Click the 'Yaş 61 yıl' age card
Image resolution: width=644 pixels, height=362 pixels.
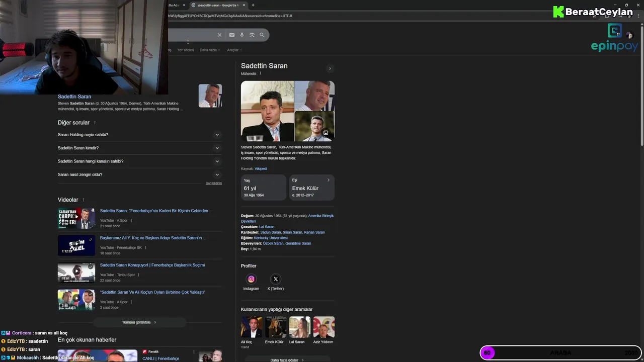(x=264, y=188)
